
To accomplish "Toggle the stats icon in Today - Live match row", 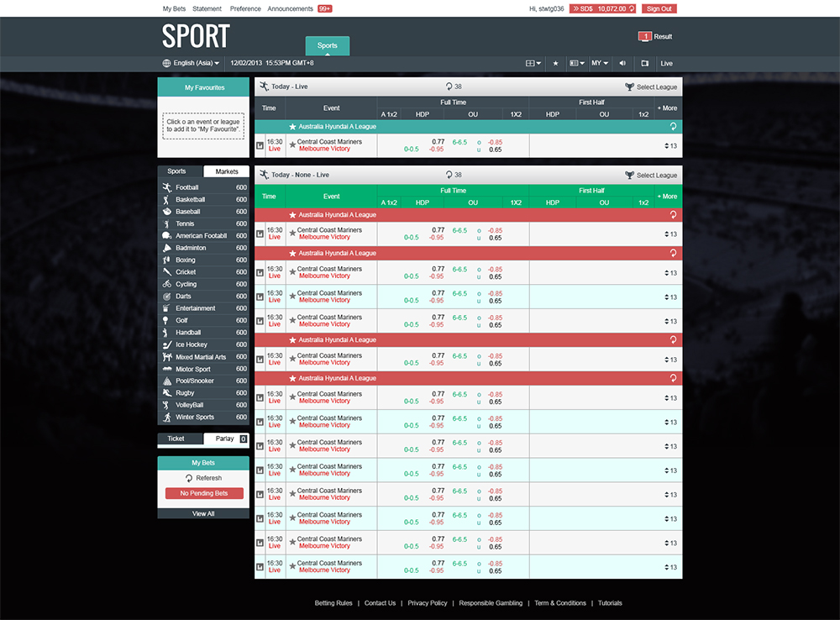I will [260, 145].
